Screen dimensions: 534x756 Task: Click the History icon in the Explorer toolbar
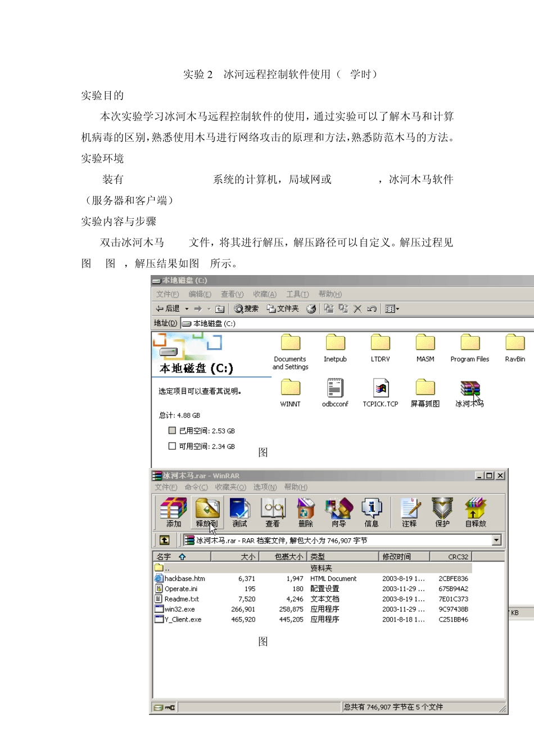[311, 309]
